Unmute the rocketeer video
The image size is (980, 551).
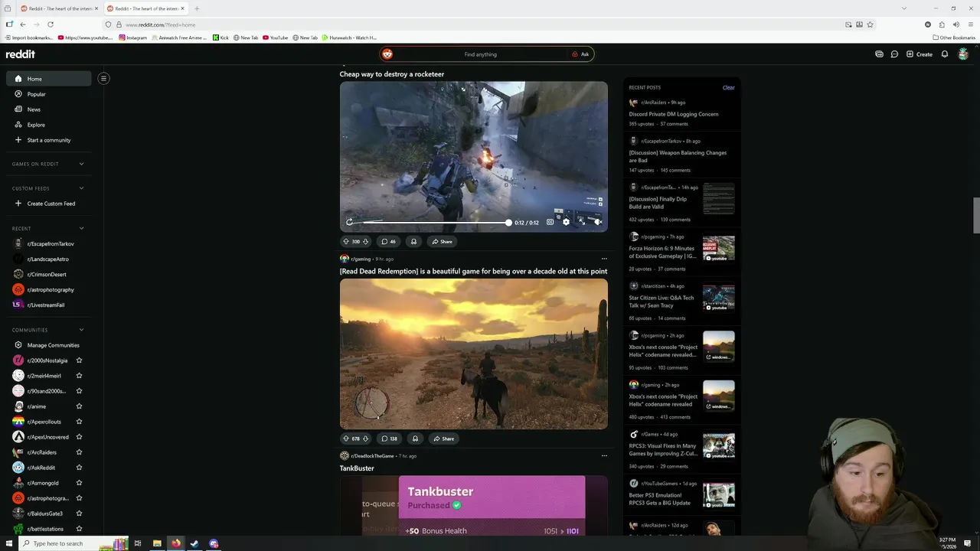click(598, 222)
